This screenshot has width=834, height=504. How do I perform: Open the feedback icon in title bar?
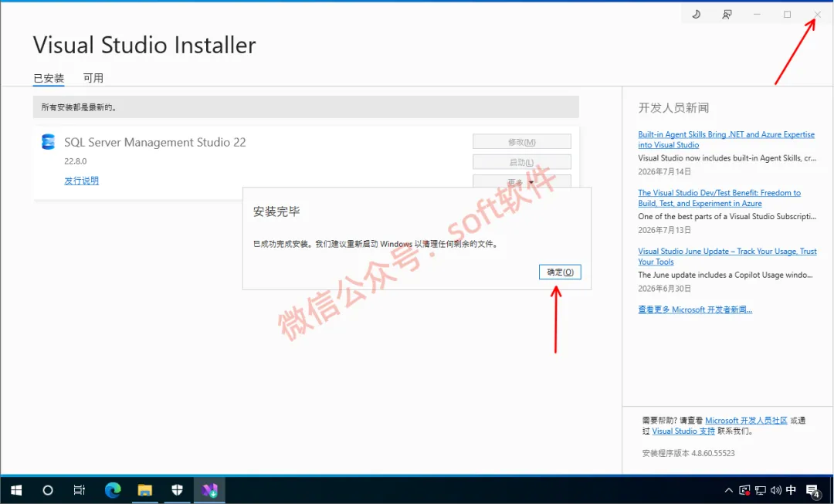coord(727,15)
